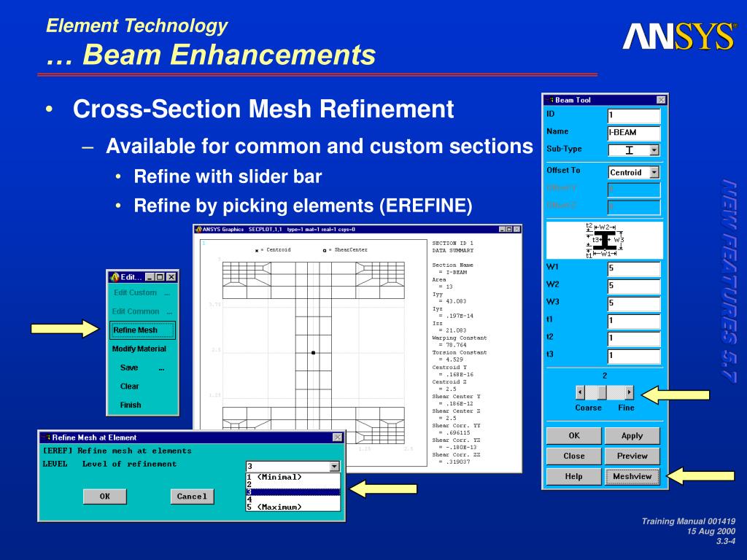Click the 'Warping Constant' text in summary
747x560 pixels.
pos(460,338)
